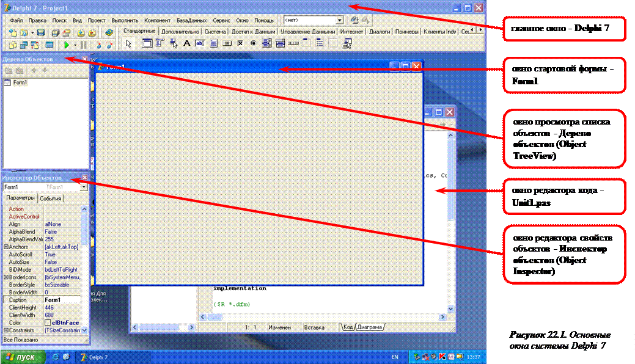This screenshot has height=364, width=635.
Task: Expand the Anchors property group
Action: pyautogui.click(x=6, y=247)
